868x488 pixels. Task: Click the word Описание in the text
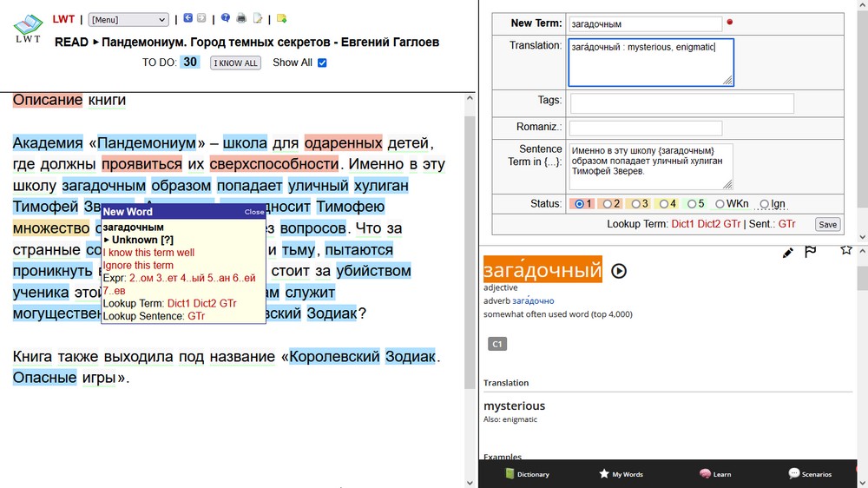(x=48, y=100)
